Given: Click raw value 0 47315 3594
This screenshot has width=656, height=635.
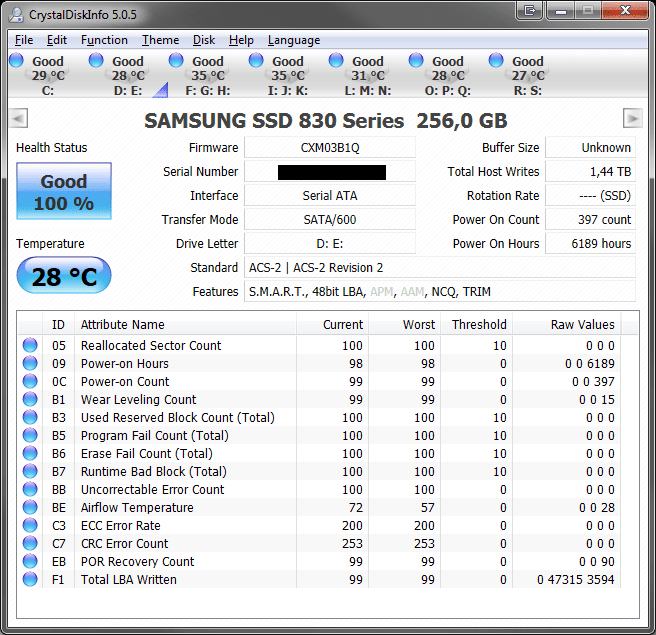Looking at the screenshot, I should pos(576,579).
